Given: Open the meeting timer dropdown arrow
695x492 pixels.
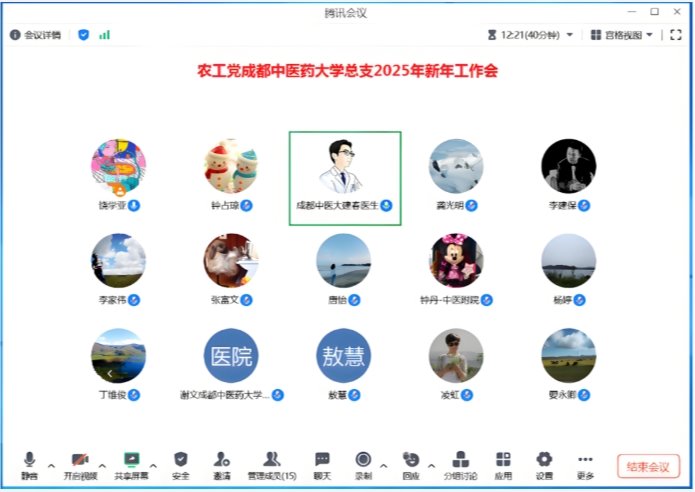Looking at the screenshot, I should click(x=570, y=35).
